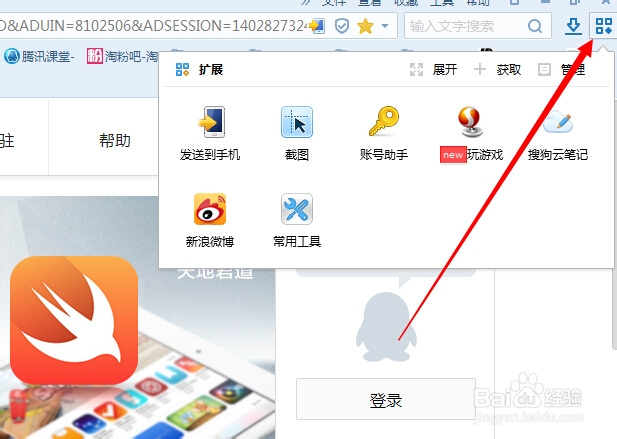617x439 pixels.
Task: Click the extensions grid button in toolbar
Action: (x=603, y=26)
